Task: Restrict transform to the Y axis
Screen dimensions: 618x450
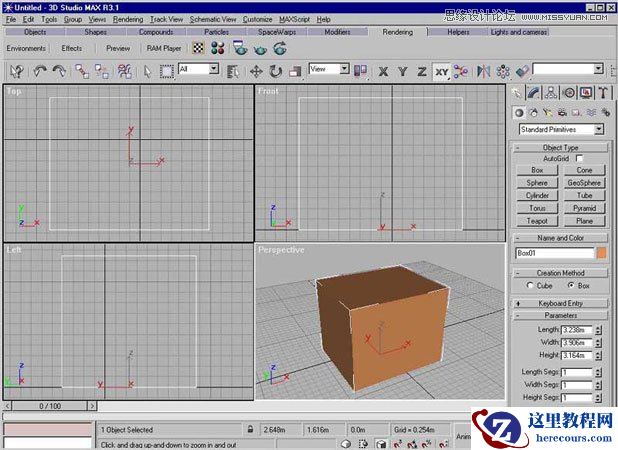Action: [x=402, y=72]
